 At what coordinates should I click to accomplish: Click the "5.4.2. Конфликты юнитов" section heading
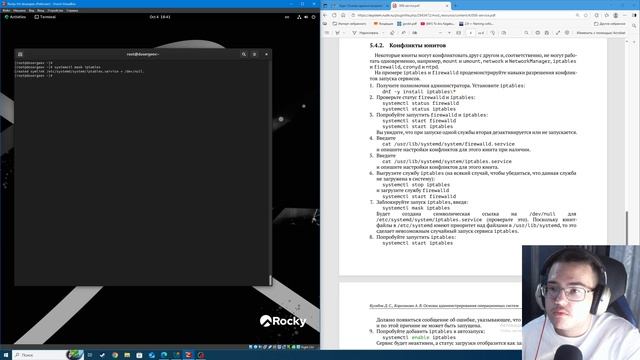408,45
